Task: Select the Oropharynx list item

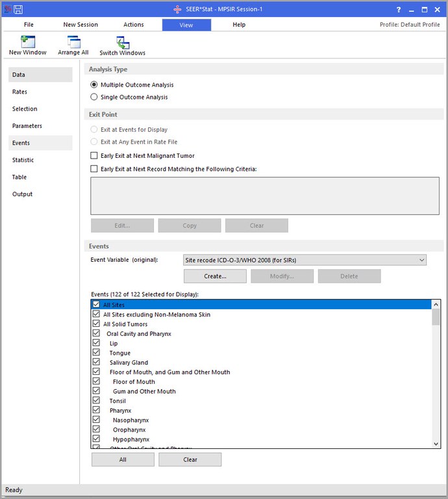Action: pos(129,430)
